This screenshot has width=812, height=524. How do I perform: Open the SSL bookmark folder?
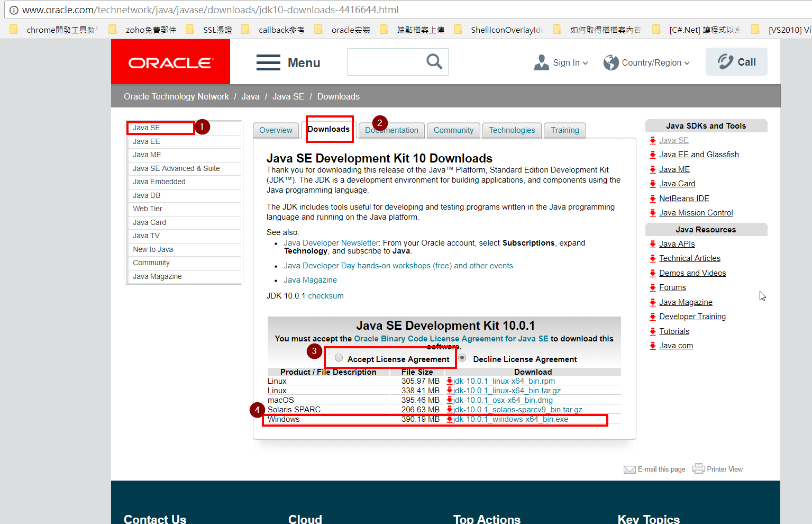(209, 30)
